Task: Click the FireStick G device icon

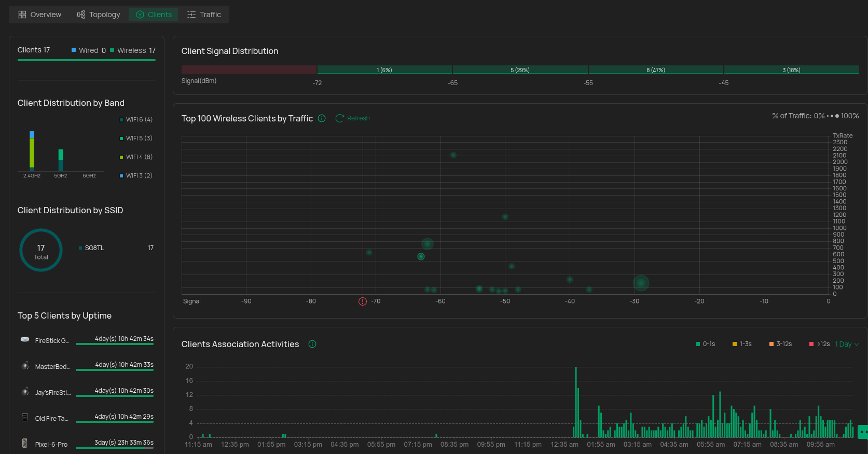Action: (x=25, y=339)
